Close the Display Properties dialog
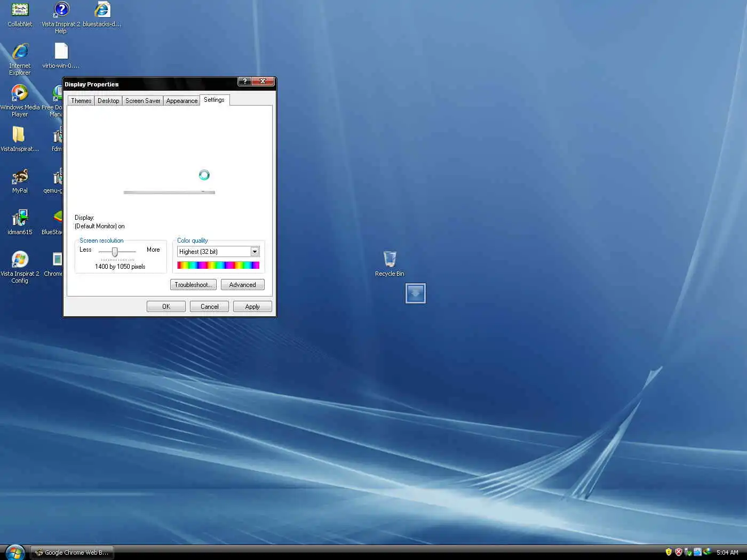This screenshot has width=747, height=560. [x=263, y=81]
